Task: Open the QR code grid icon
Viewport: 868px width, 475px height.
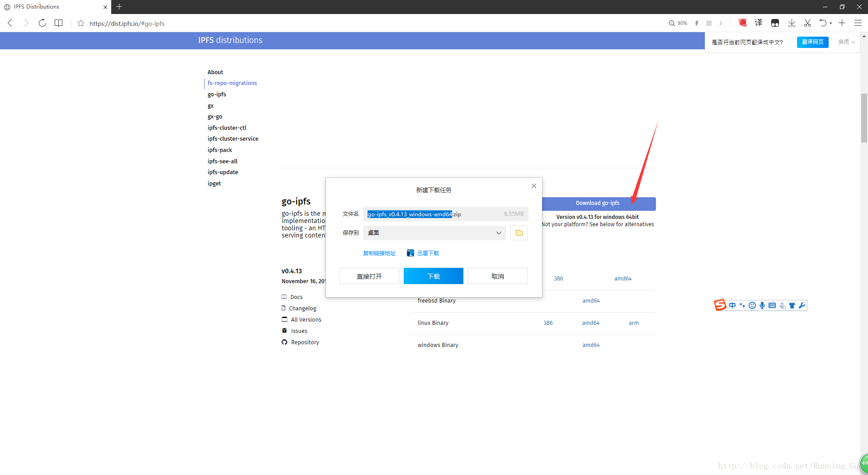Action: 709,23
